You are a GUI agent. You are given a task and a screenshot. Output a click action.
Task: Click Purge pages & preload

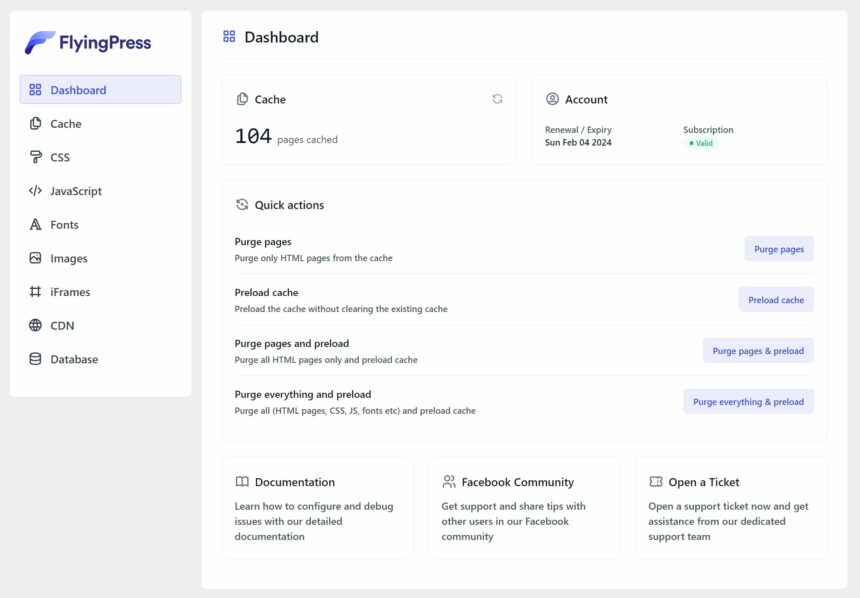click(x=758, y=350)
